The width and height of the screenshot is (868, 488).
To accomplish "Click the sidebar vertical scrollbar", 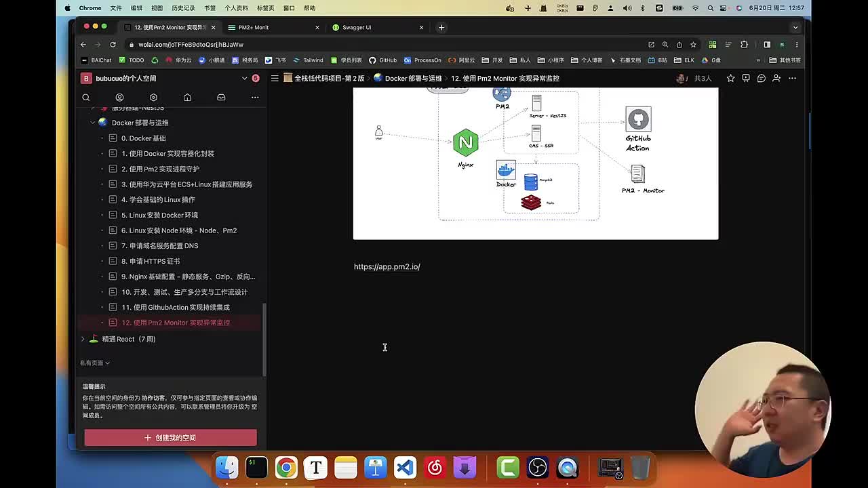I will tap(264, 339).
